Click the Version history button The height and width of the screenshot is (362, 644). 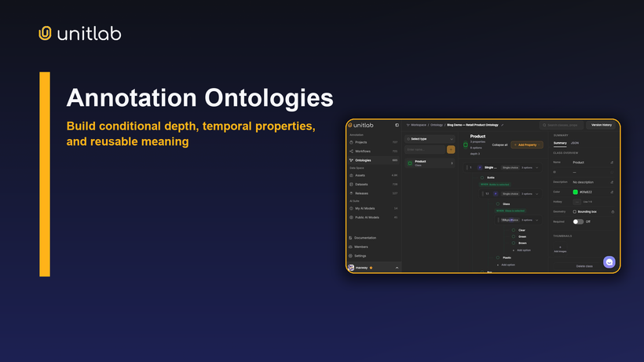[602, 125]
